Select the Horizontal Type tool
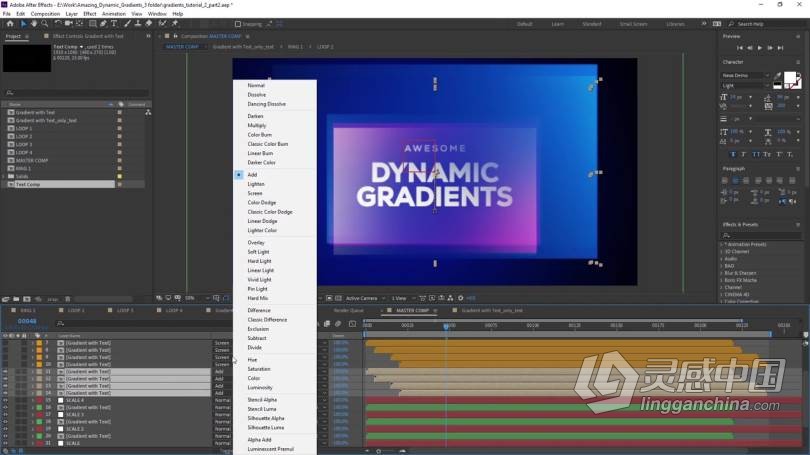This screenshot has width=810, height=455. point(114,24)
